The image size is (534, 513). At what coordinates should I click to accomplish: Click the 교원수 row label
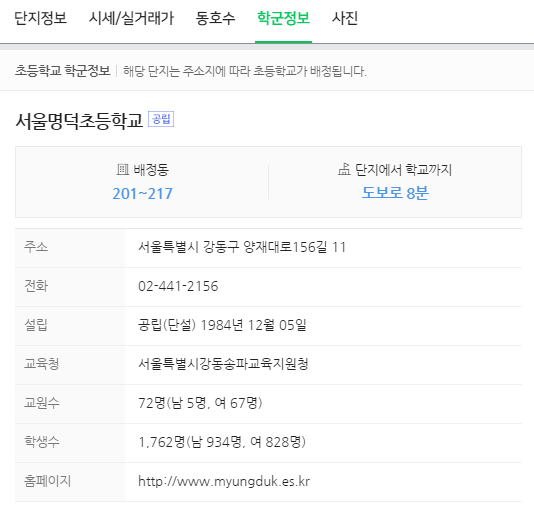pos(42,403)
